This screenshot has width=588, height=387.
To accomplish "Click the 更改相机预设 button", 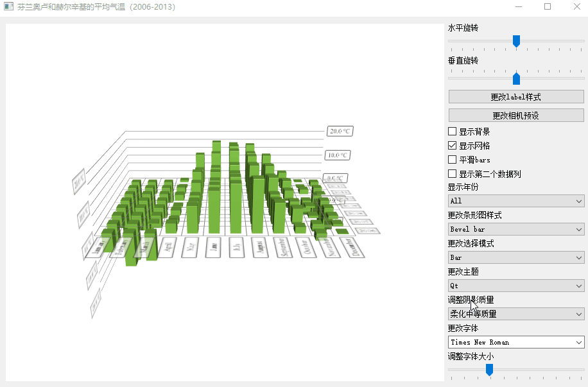I will (516, 116).
